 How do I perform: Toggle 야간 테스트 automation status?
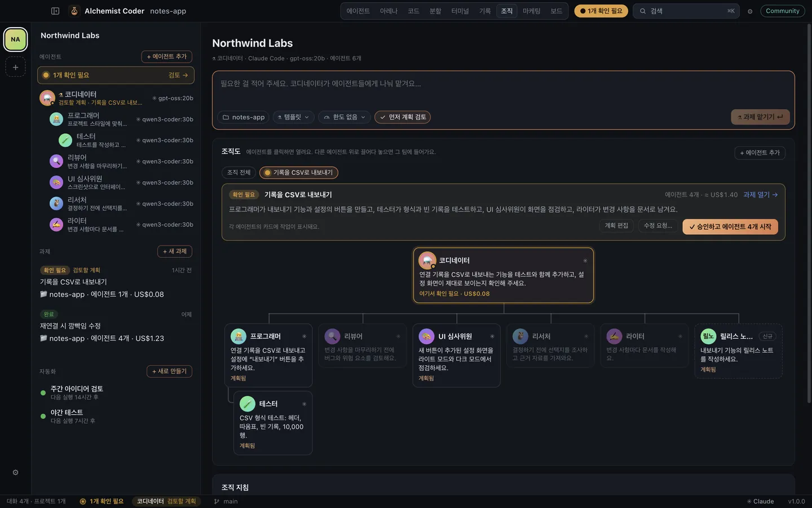click(43, 417)
